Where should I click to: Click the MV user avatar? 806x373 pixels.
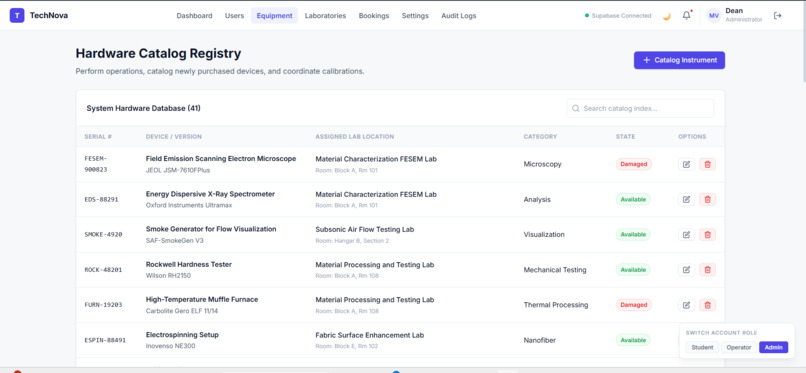714,15
